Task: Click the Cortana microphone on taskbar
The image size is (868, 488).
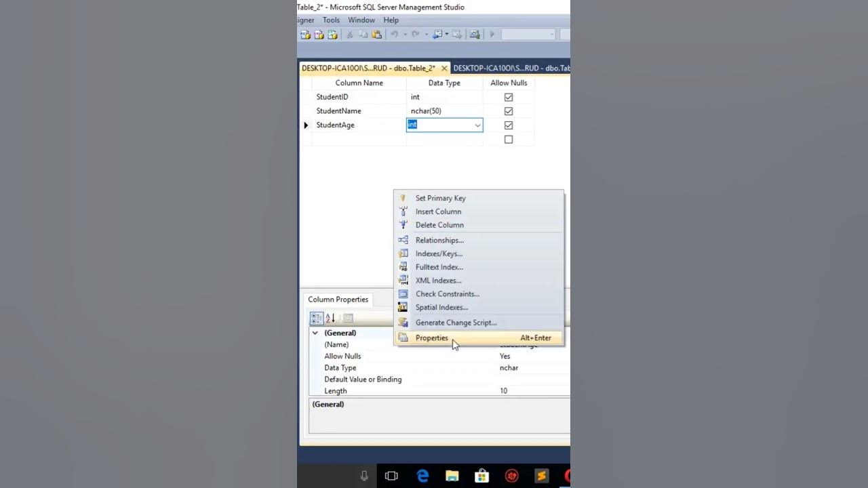Action: click(x=364, y=476)
